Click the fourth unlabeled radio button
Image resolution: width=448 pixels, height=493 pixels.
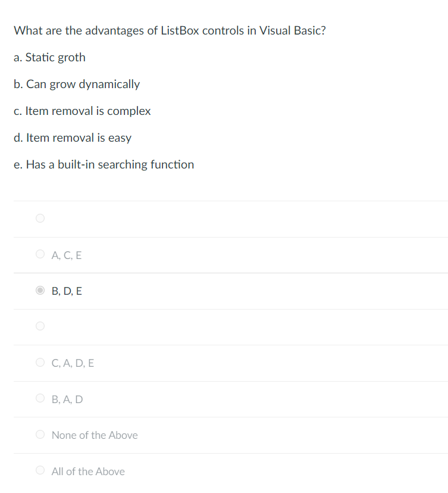[x=40, y=326]
